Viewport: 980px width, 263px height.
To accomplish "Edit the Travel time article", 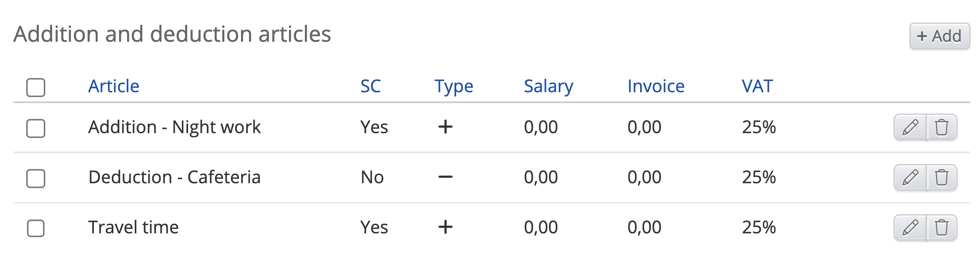I will (910, 228).
